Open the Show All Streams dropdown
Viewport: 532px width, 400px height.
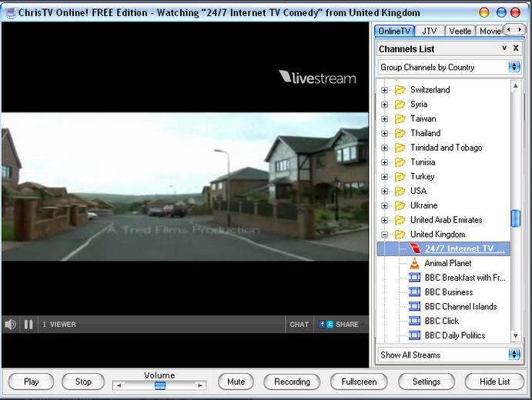point(514,355)
